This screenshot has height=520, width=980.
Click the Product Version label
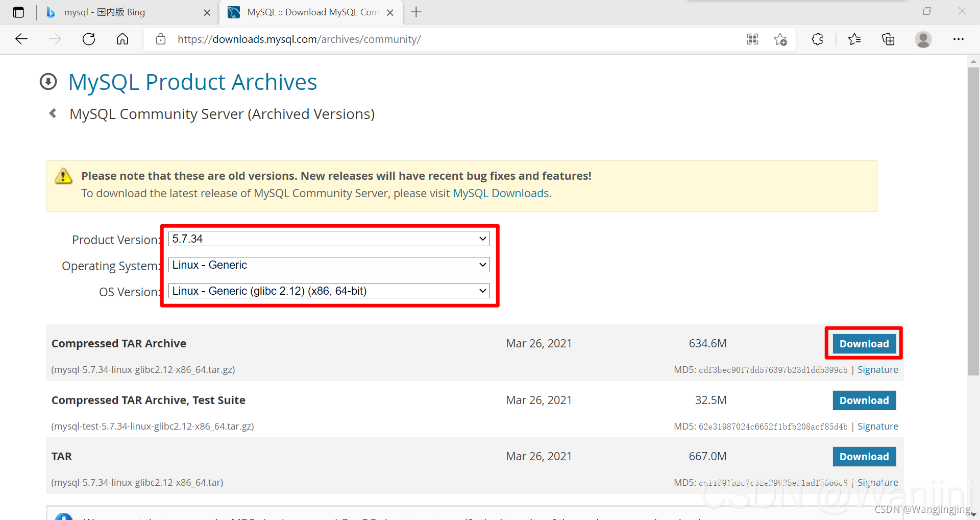[116, 240]
